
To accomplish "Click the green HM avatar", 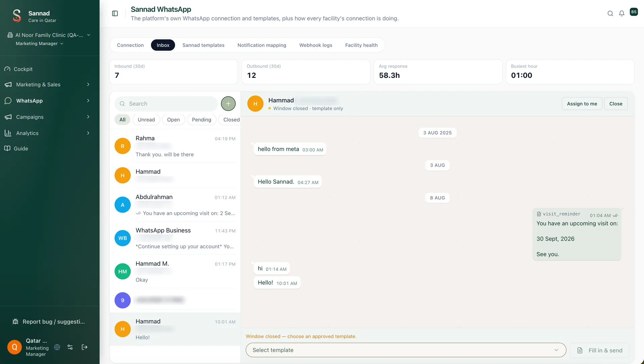I will pos(123,271).
